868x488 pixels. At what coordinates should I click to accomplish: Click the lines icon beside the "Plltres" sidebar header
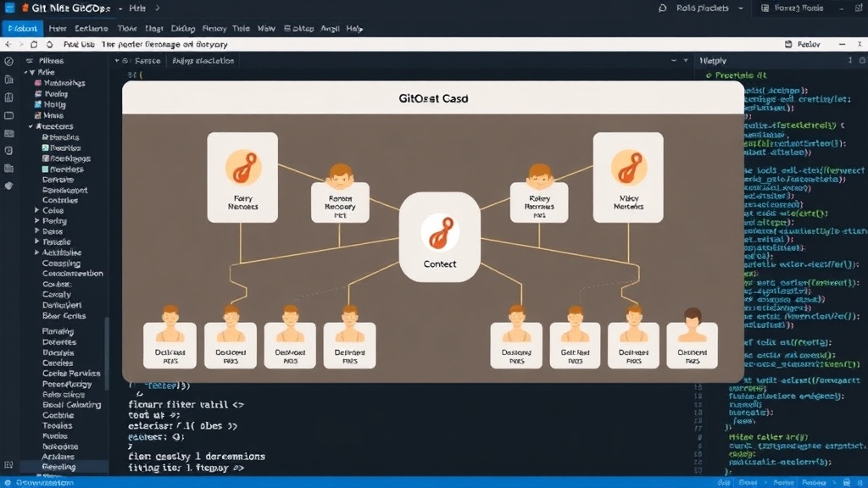point(30,61)
